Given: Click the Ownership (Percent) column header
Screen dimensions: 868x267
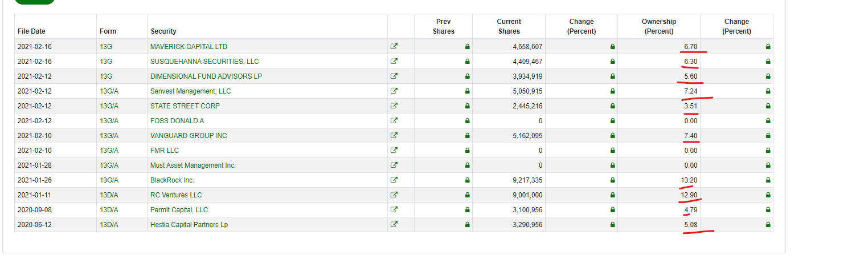Looking at the screenshot, I should pyautogui.click(x=659, y=26).
